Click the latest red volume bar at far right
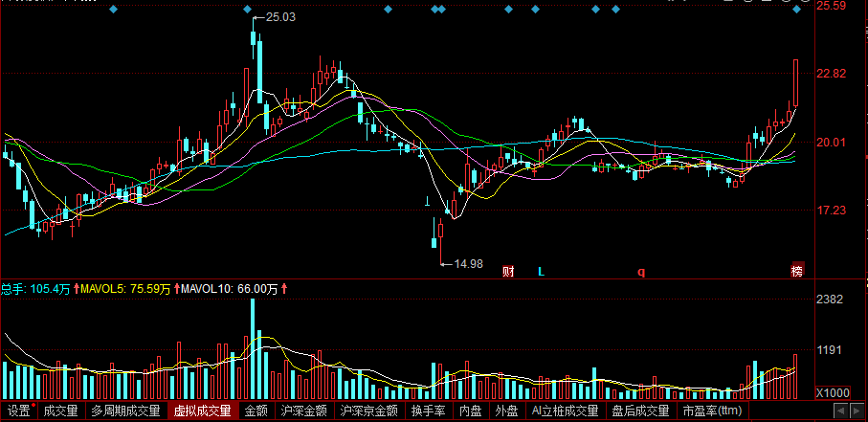Image resolution: width=868 pixels, height=422 pixels. (795, 377)
